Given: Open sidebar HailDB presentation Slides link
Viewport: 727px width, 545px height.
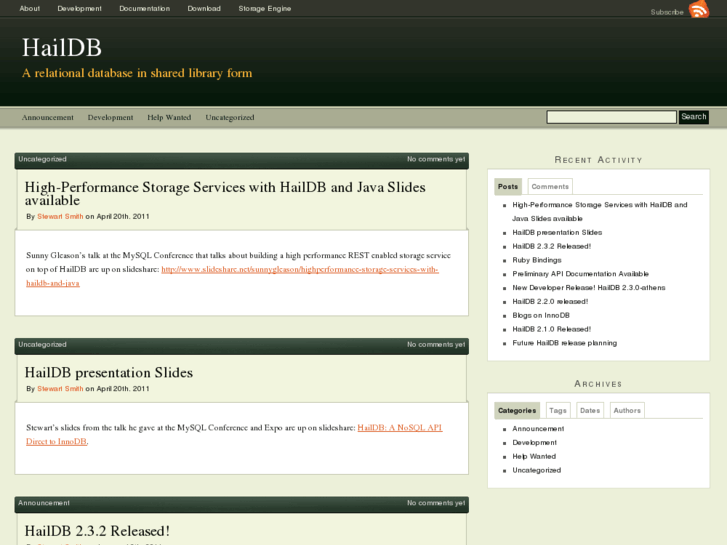Looking at the screenshot, I should click(x=557, y=232).
